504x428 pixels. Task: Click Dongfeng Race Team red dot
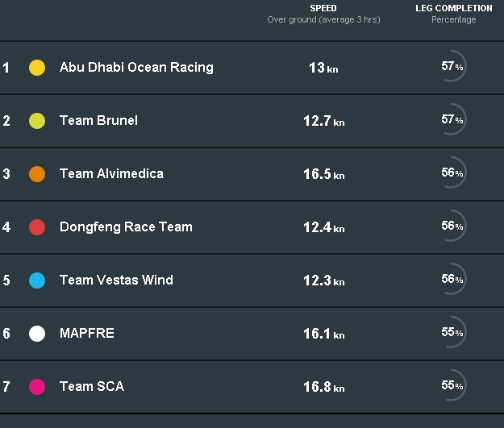37,227
